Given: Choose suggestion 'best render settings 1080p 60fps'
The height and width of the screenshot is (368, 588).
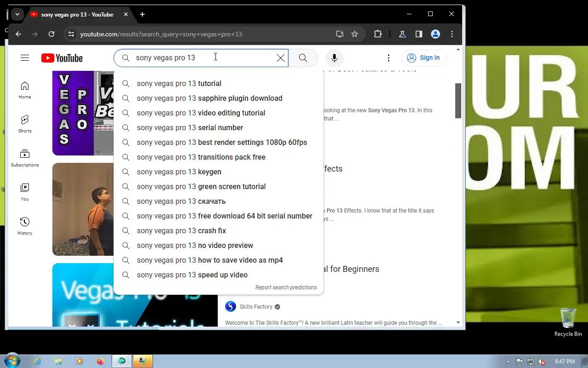Looking at the screenshot, I should [x=218, y=142].
